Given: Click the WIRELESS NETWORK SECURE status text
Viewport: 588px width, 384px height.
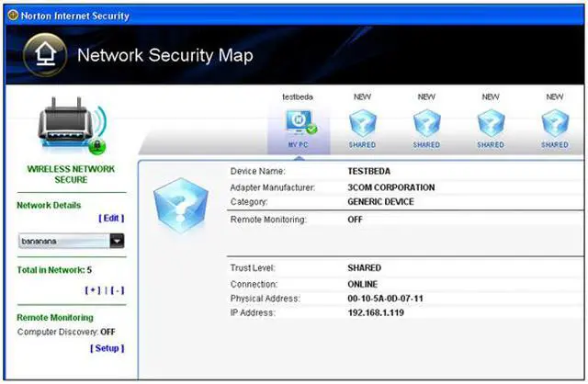Looking at the screenshot, I should pyautogui.click(x=71, y=175).
